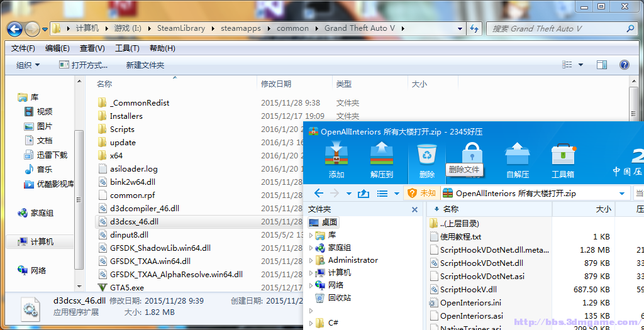This screenshot has width=644, height=330.
Task: Open the view options dropdown arrow
Action: (x=580, y=65)
